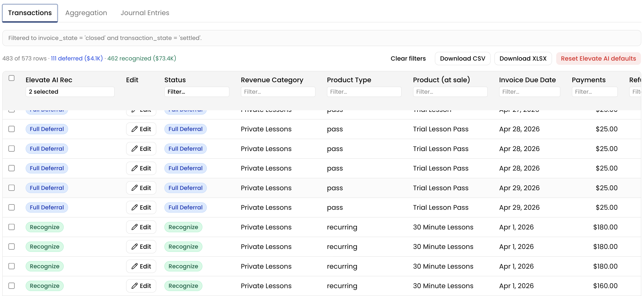Focus the Product (at sale) filter field
644x296 pixels.
click(450, 92)
